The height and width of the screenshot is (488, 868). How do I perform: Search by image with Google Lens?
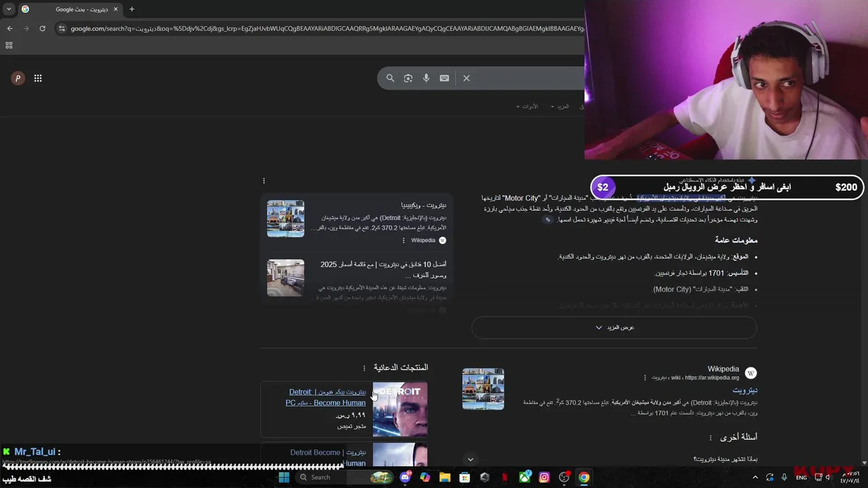[x=408, y=78]
